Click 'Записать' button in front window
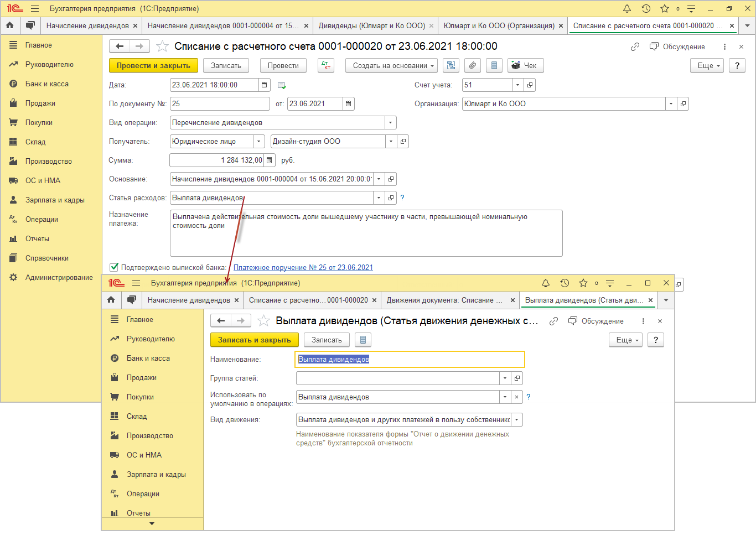 pos(327,340)
